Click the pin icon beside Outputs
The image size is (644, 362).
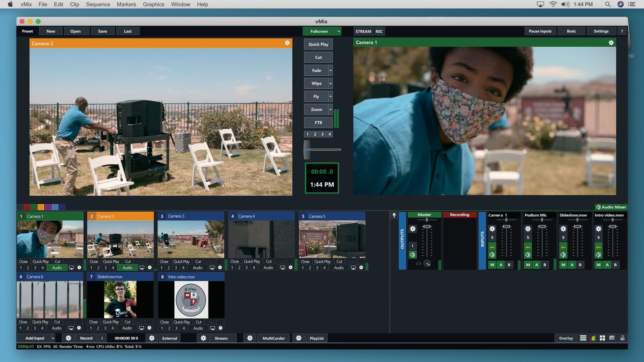(x=394, y=216)
